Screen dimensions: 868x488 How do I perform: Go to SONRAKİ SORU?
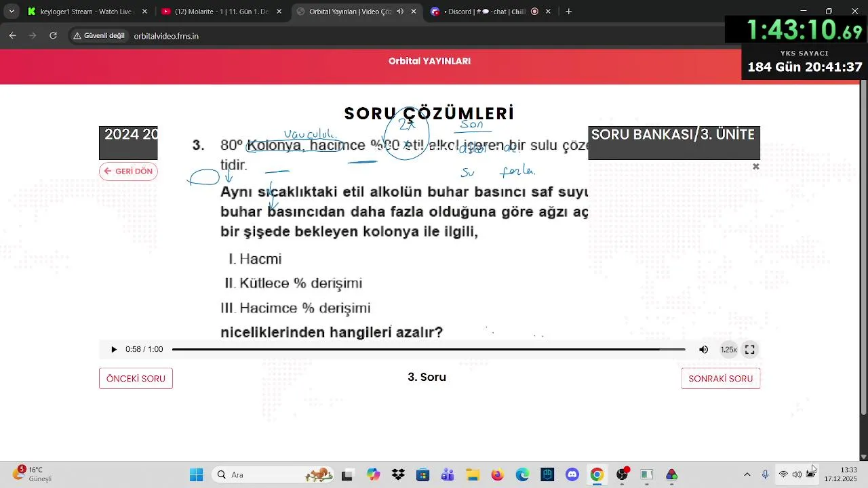(720, 378)
